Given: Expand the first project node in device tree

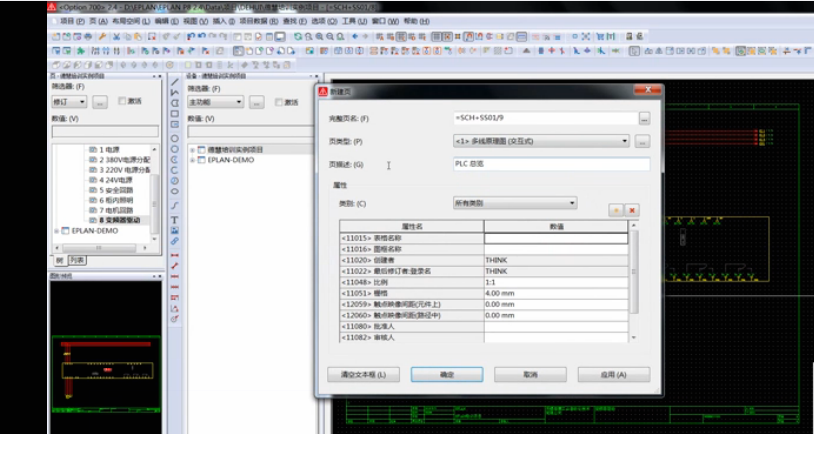Looking at the screenshot, I should click(x=193, y=150).
